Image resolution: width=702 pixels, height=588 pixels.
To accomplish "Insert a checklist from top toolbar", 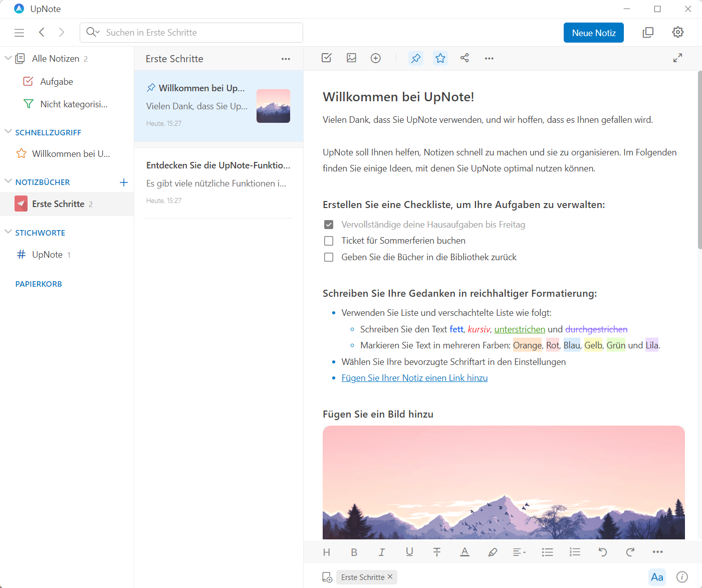I will tap(327, 58).
